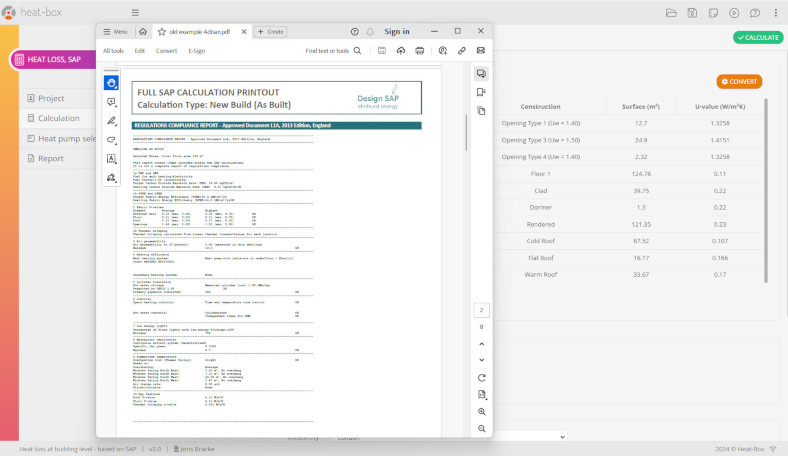The height and width of the screenshot is (456, 788).
Task: Click the Create button in Acrobat
Action: point(270,32)
